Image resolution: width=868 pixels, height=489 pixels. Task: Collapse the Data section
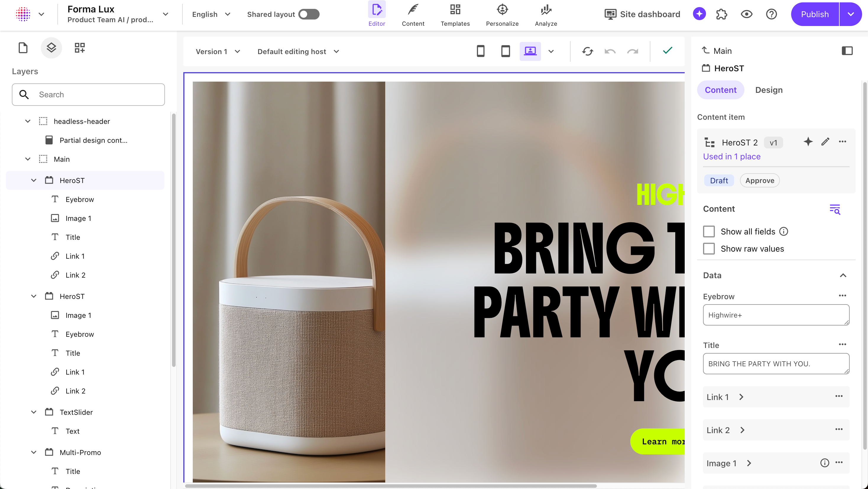point(843,275)
